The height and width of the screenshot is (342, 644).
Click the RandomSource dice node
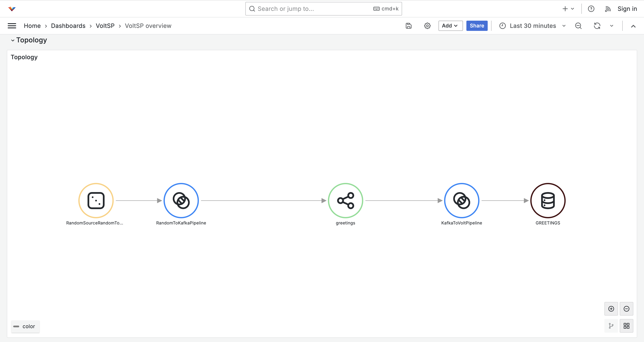(96, 201)
